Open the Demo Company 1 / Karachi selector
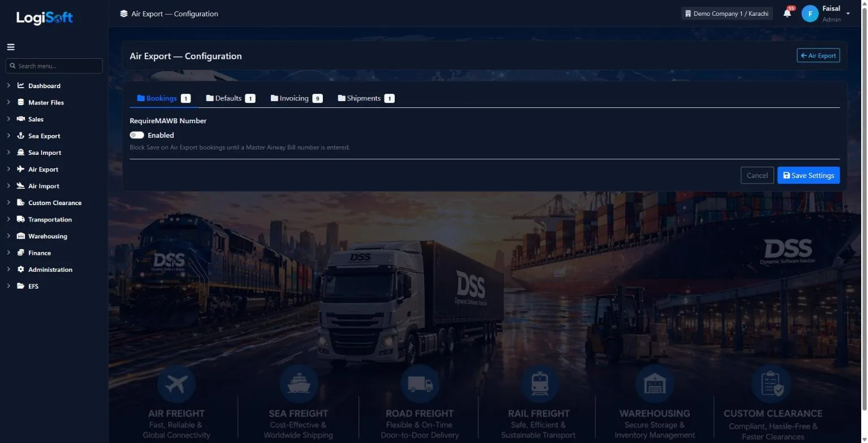The height and width of the screenshot is (443, 868). point(727,14)
